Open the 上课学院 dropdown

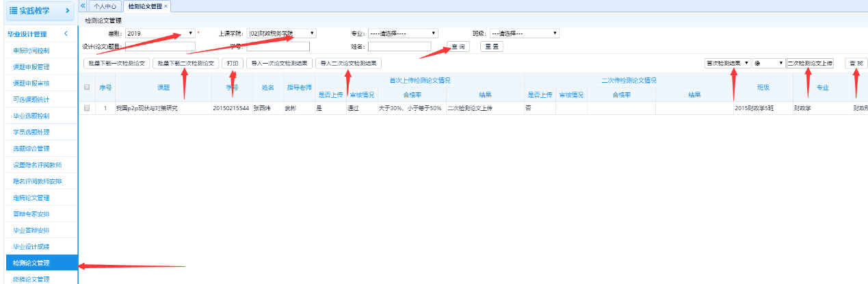(x=281, y=33)
